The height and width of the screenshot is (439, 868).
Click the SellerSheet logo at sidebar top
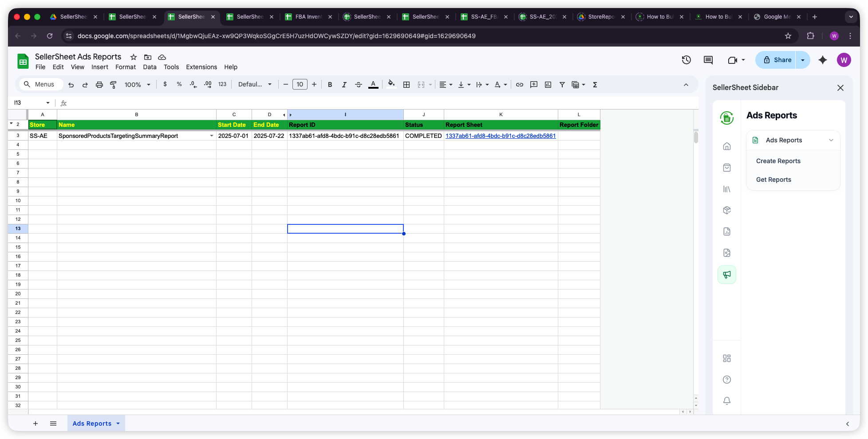(726, 118)
